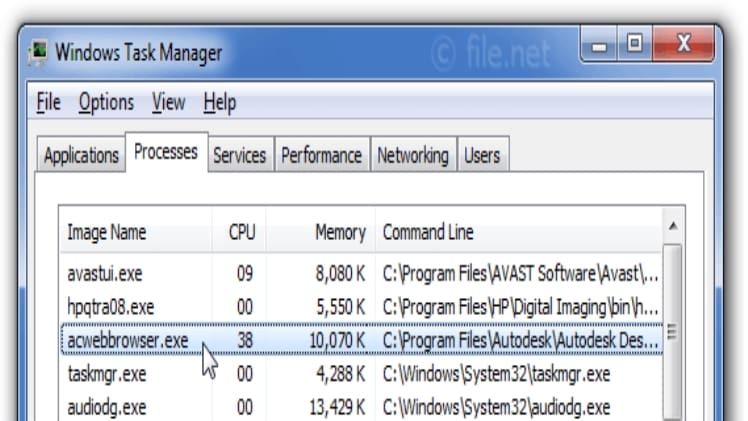Click the Task Manager title bar icon
Viewport: 748px width, 421px height.
40,52
